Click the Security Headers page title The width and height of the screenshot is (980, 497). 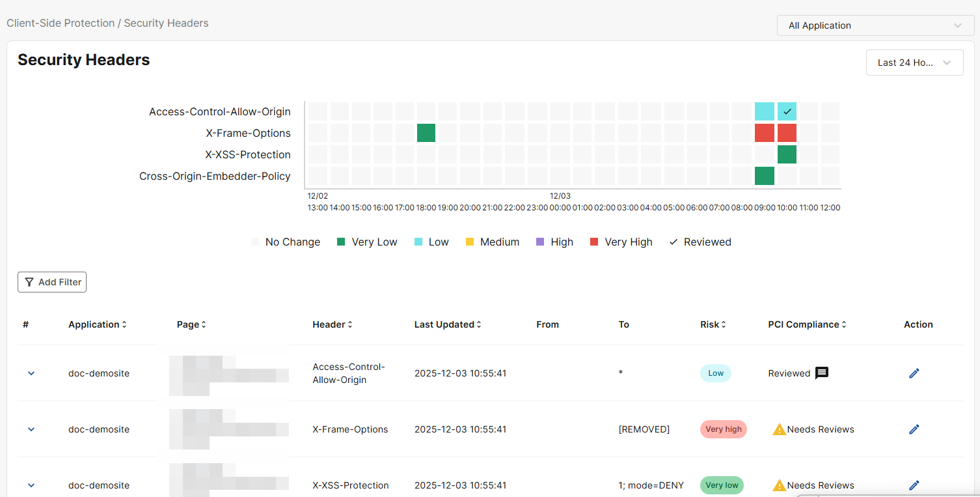pyautogui.click(x=84, y=60)
